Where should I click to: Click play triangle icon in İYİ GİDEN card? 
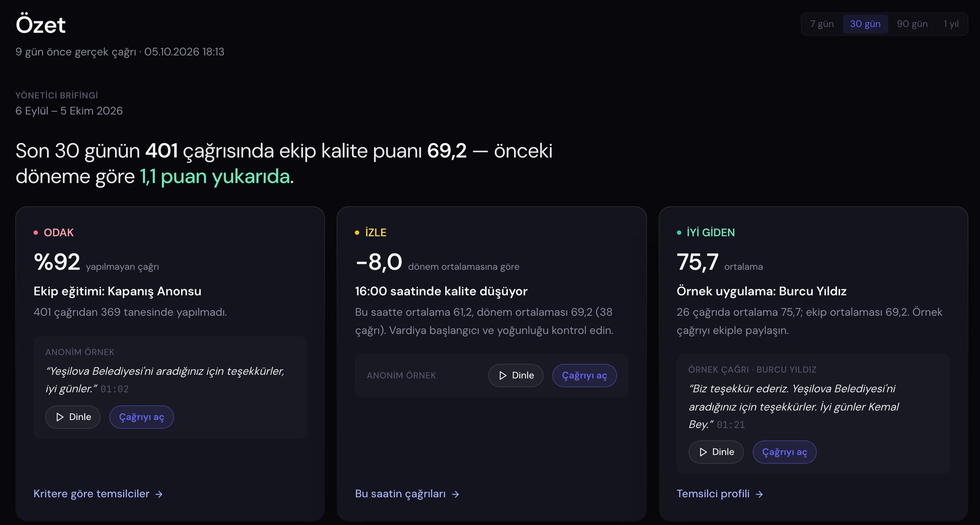point(703,452)
